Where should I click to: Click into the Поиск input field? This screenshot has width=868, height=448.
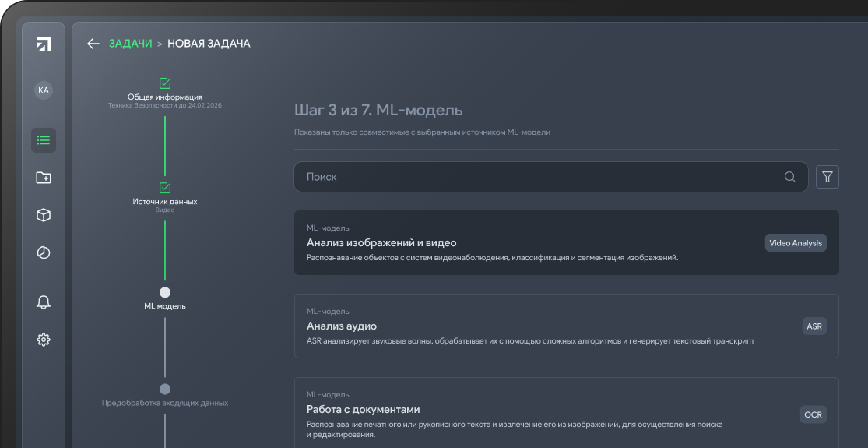[x=537, y=177]
